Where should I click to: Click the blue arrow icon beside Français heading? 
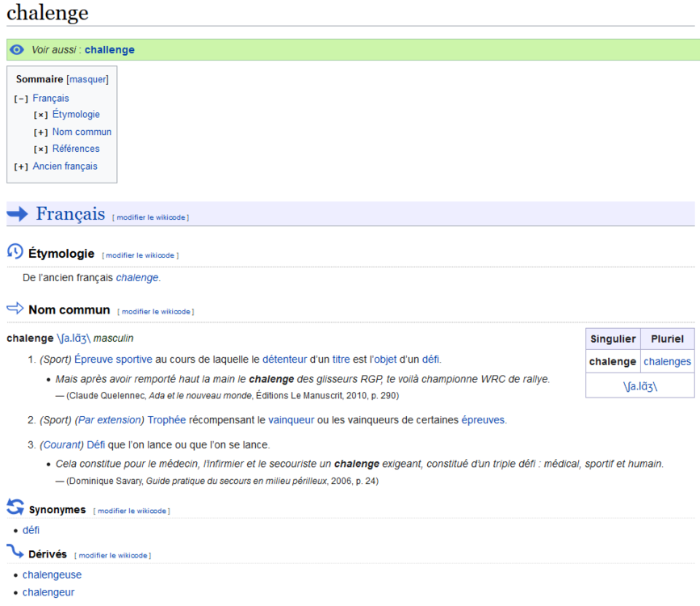coord(18,213)
